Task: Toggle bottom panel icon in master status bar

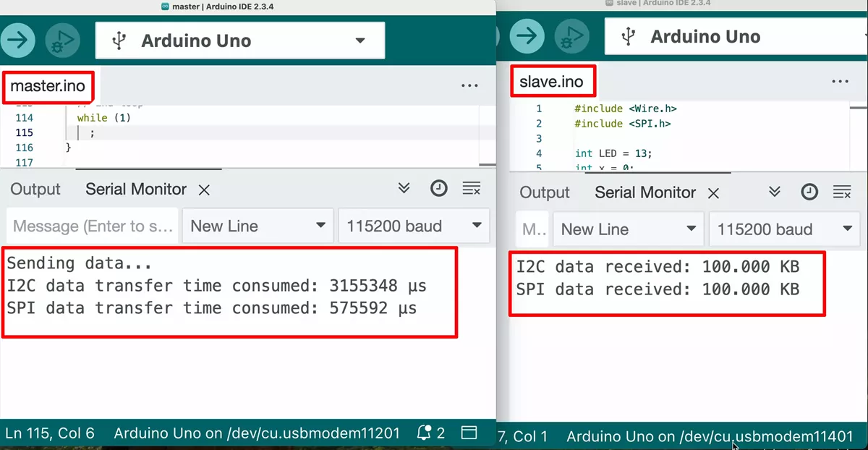Action: click(x=469, y=433)
